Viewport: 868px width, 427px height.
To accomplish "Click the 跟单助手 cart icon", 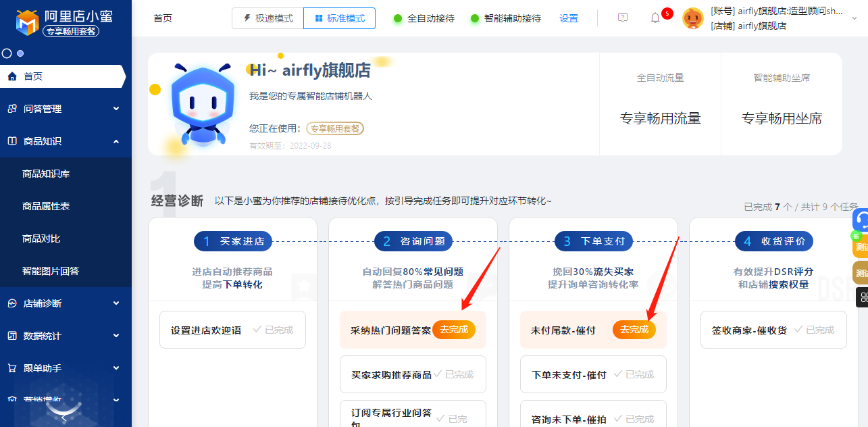I will coord(12,368).
